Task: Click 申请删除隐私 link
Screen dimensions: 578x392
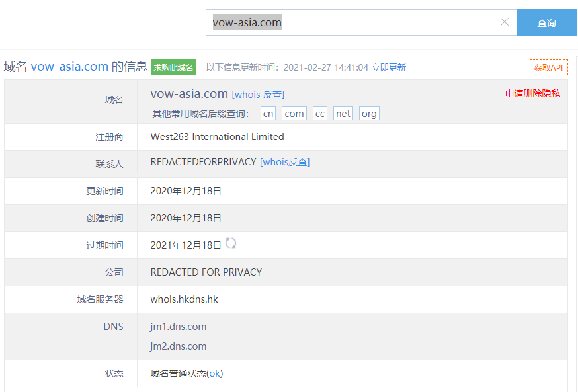Action: tap(532, 93)
